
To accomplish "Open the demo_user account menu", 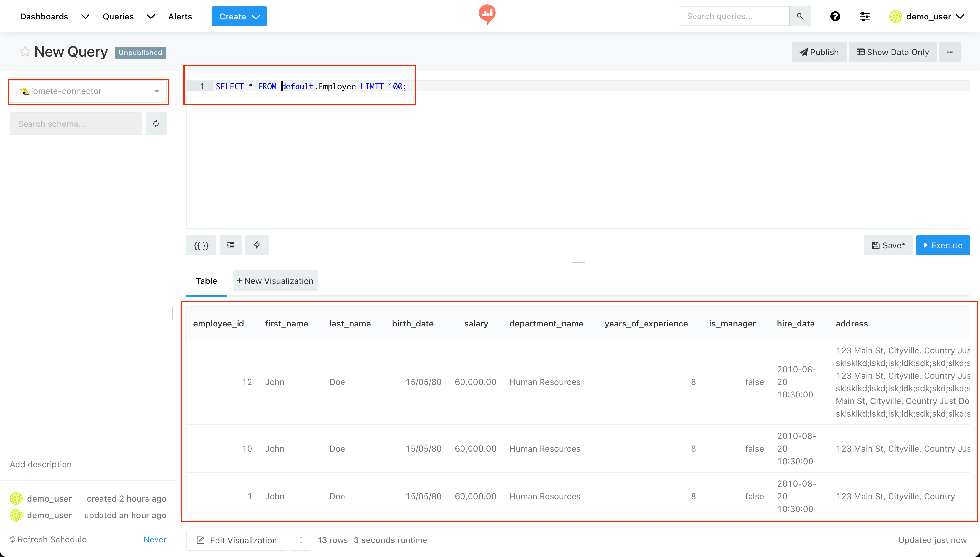I will pyautogui.click(x=927, y=17).
